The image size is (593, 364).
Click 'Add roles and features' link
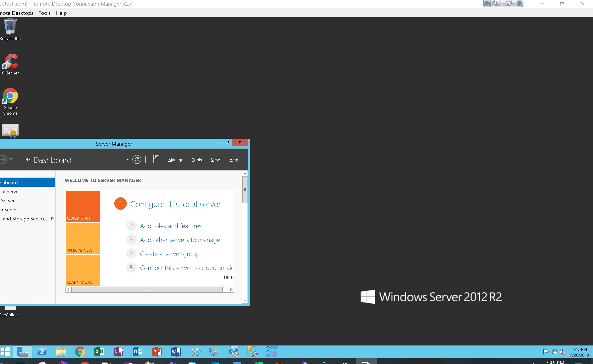pos(171,226)
